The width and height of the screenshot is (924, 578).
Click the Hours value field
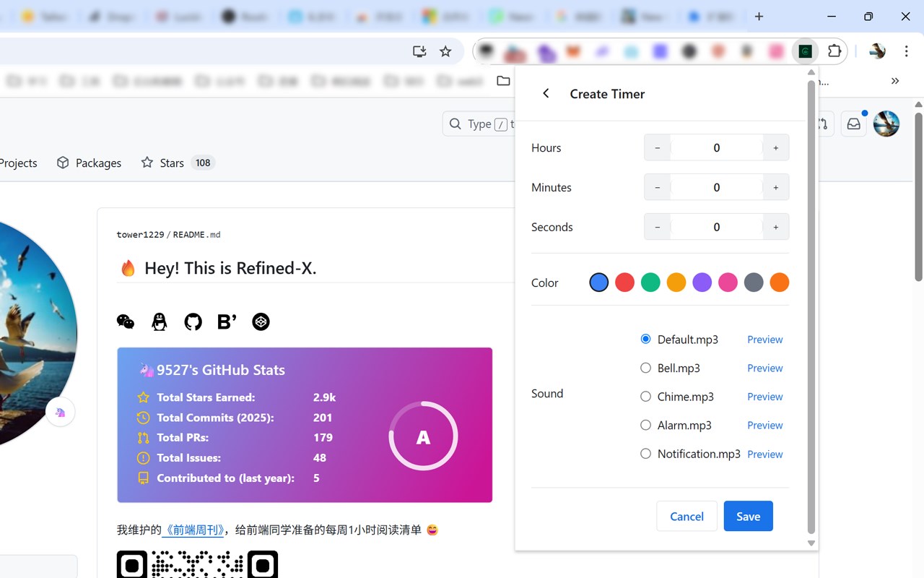coord(717,147)
